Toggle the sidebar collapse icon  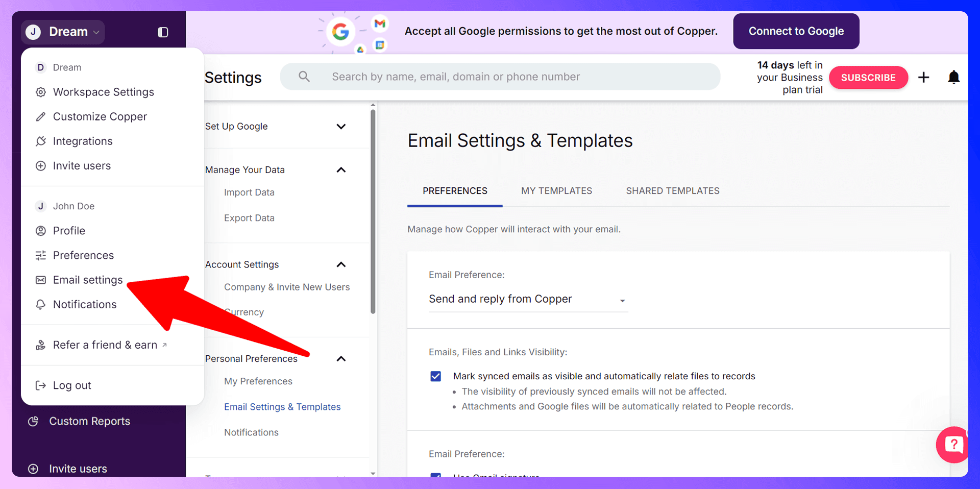[x=163, y=32]
